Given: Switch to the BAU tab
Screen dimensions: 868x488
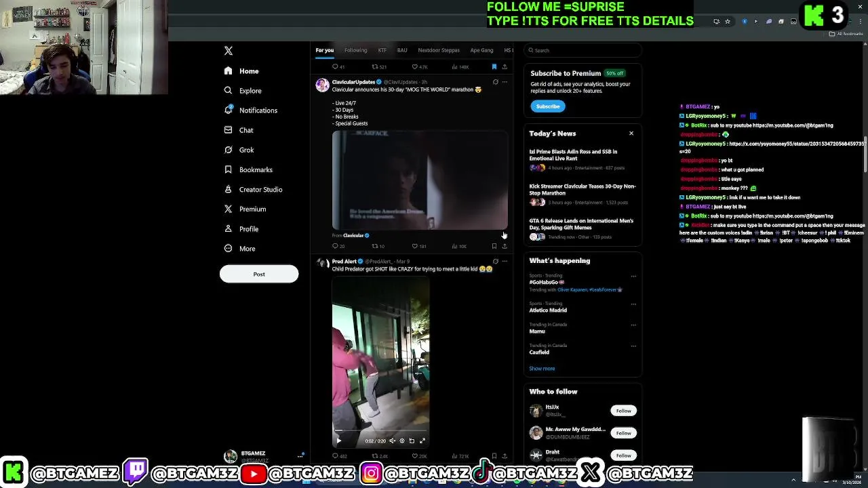Looking at the screenshot, I should [x=402, y=50].
